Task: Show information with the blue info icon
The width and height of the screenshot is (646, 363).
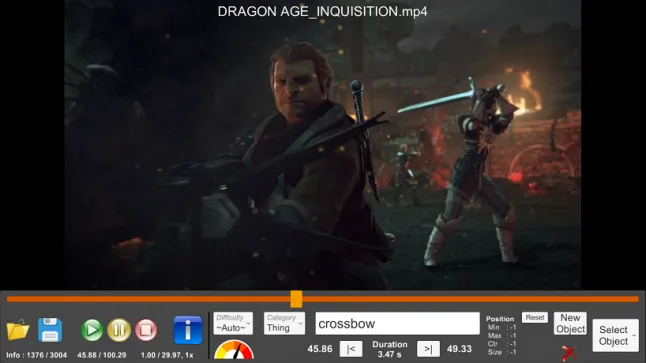Action: point(188,330)
